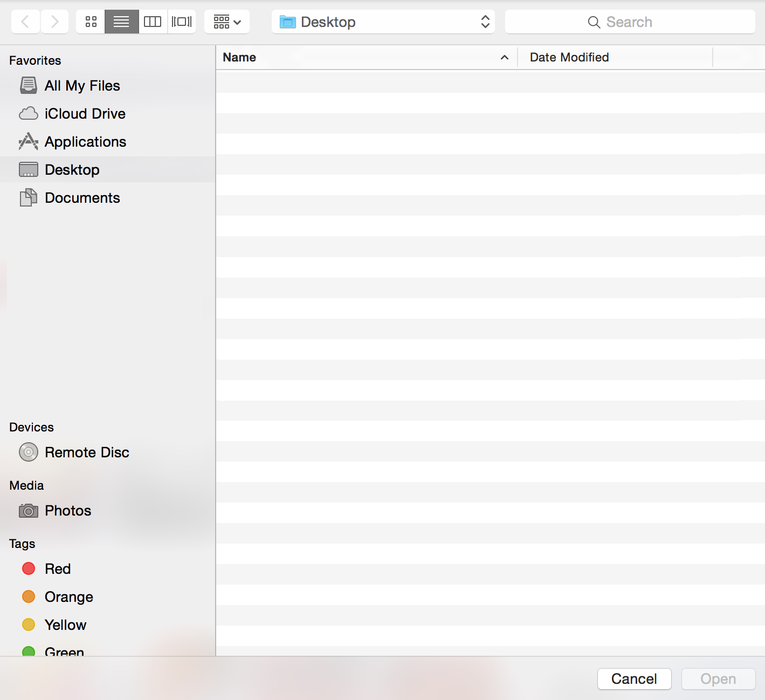
Task: Open iCloud Drive from Favorites
Action: [86, 114]
